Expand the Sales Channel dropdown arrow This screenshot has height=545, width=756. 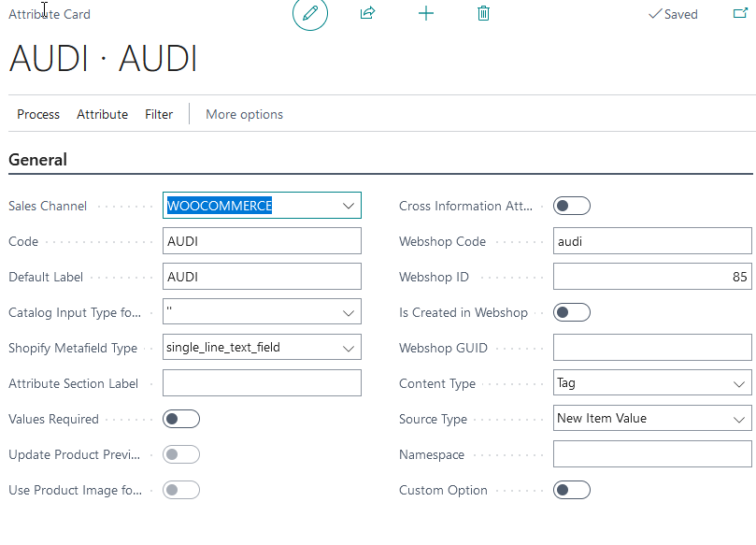click(x=349, y=206)
